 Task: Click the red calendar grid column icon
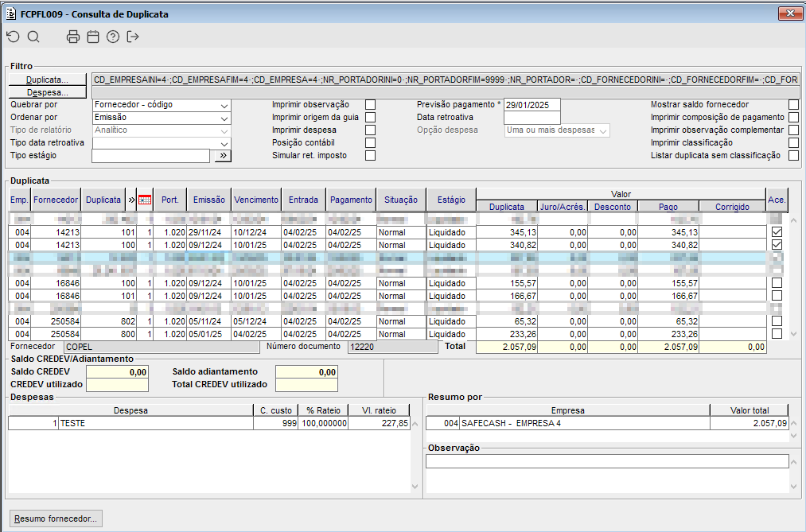click(145, 200)
